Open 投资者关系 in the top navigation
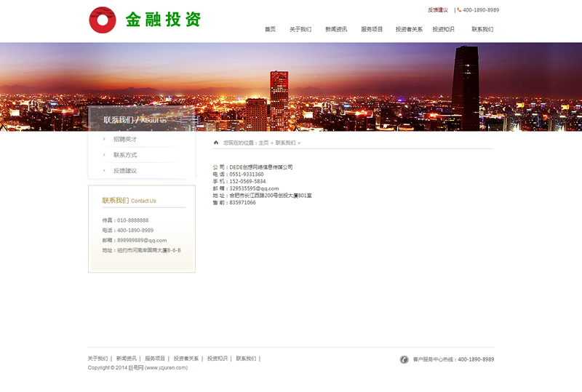The image size is (582, 392). click(409, 30)
